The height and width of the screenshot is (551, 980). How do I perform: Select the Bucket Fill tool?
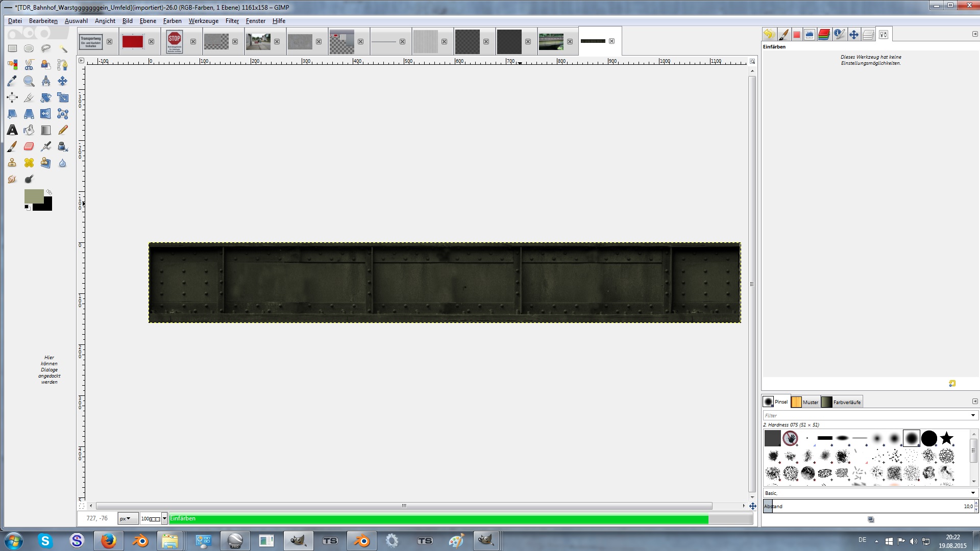[29, 130]
